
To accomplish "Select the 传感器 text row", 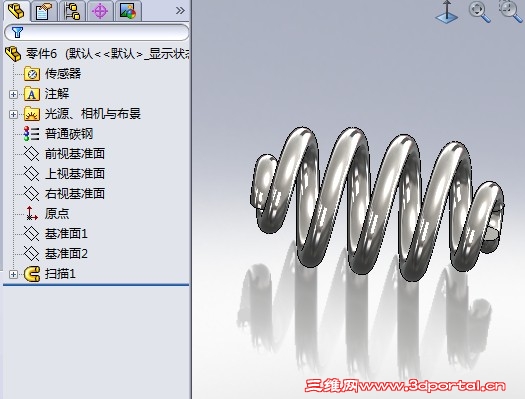I will pos(63,74).
